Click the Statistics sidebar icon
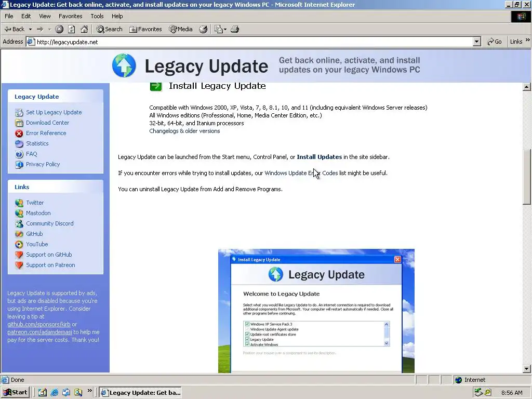Image resolution: width=532 pixels, height=399 pixels. pyautogui.click(x=19, y=143)
